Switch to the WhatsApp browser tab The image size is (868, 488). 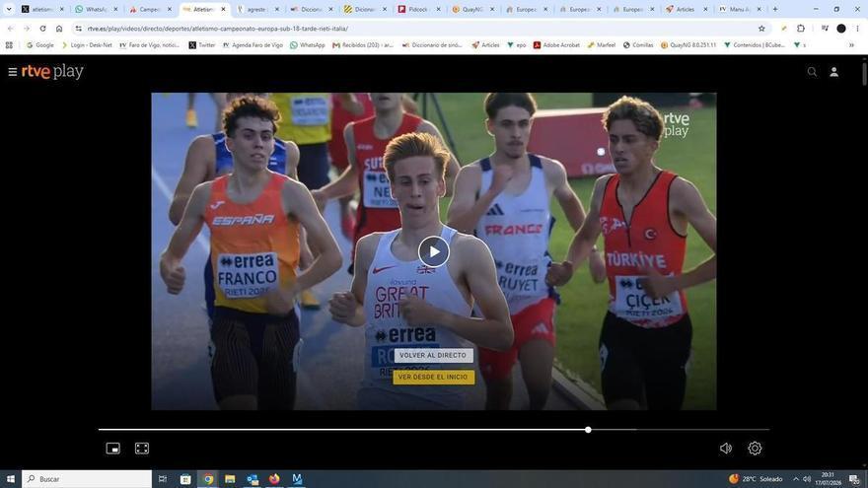tap(97, 9)
